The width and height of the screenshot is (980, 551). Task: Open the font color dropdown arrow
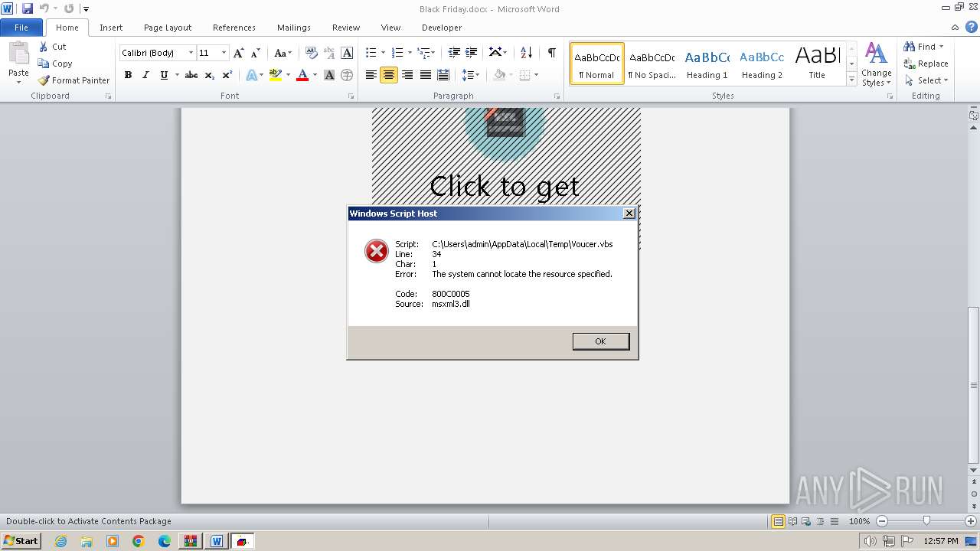click(x=315, y=75)
